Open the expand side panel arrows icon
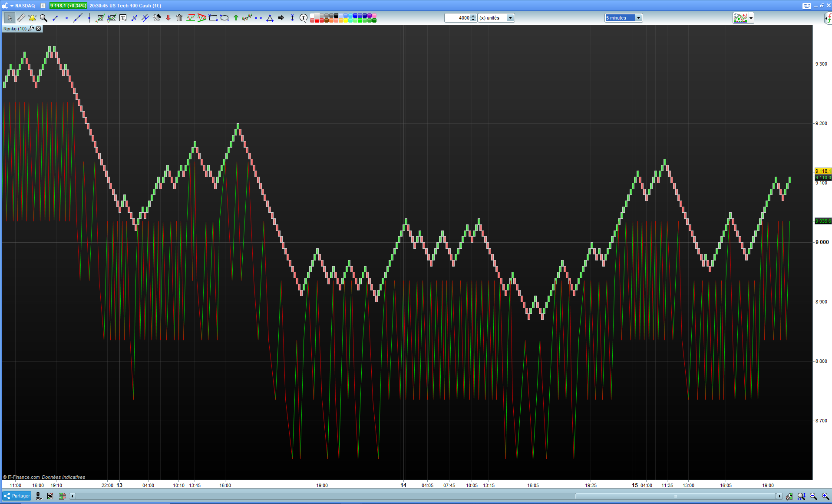The image size is (832, 504). tap(828, 18)
